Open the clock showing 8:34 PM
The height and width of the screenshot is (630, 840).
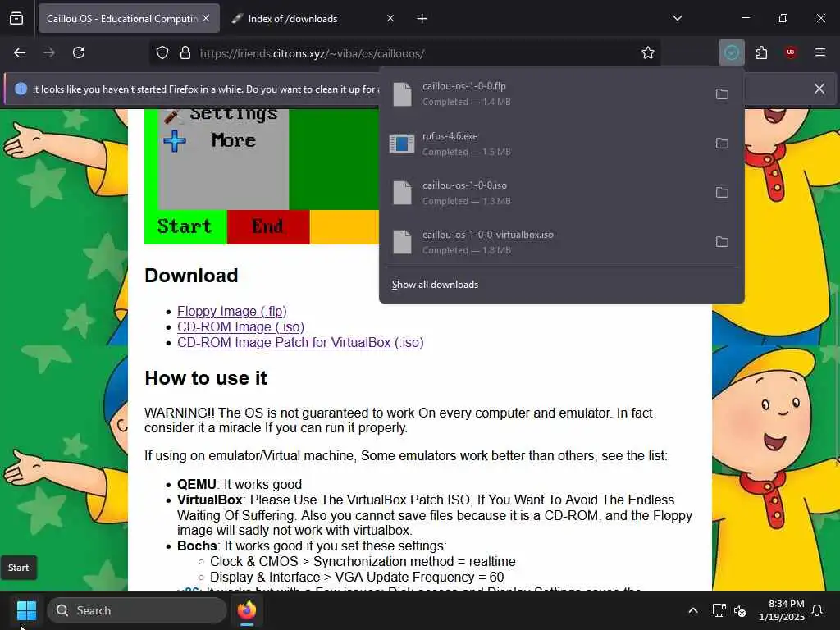click(x=782, y=610)
